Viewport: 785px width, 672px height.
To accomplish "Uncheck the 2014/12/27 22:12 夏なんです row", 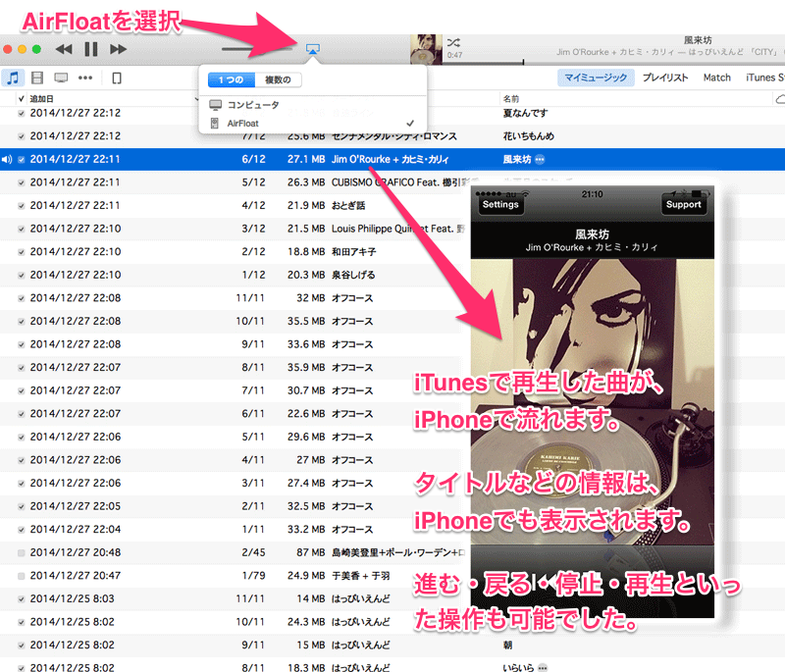I will pos(21,114).
